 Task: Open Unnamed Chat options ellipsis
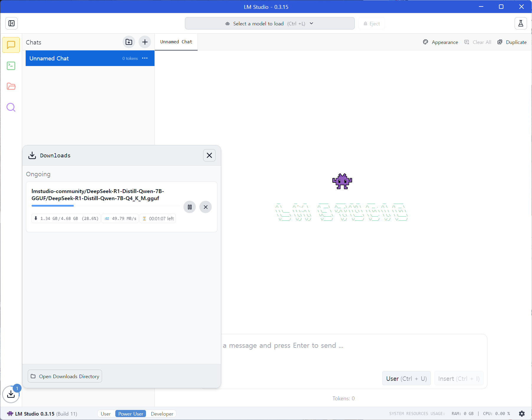pos(145,58)
